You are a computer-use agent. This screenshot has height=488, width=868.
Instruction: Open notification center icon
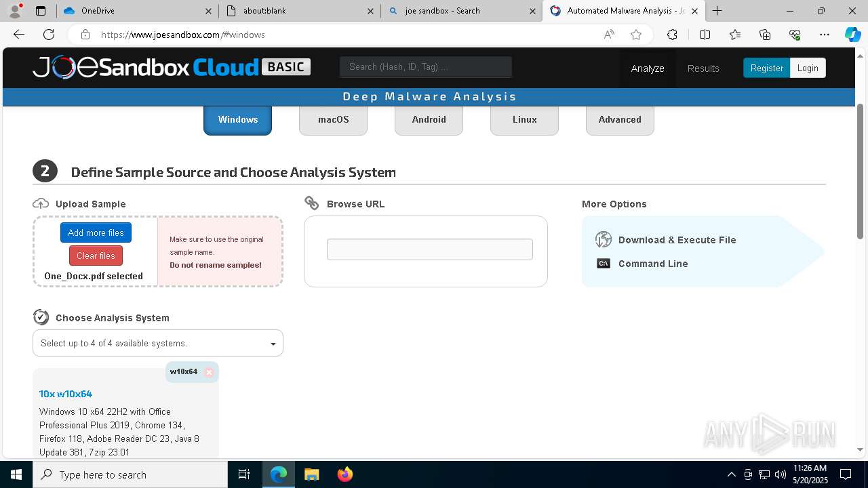(x=846, y=474)
